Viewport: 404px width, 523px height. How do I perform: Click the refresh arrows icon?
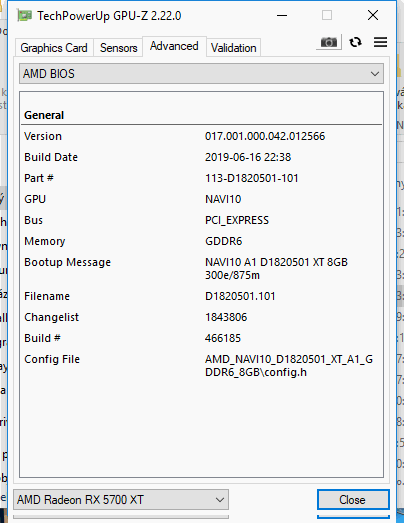(x=355, y=42)
